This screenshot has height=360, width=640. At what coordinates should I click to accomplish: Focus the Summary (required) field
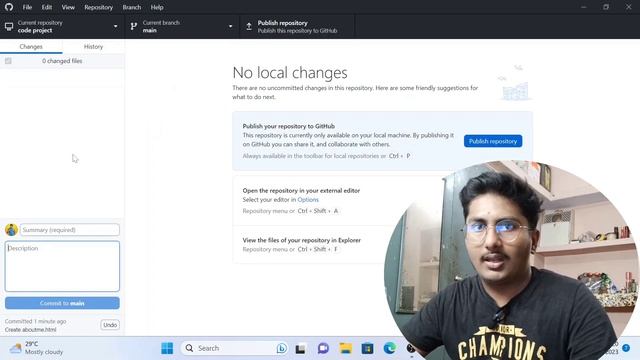pos(70,230)
